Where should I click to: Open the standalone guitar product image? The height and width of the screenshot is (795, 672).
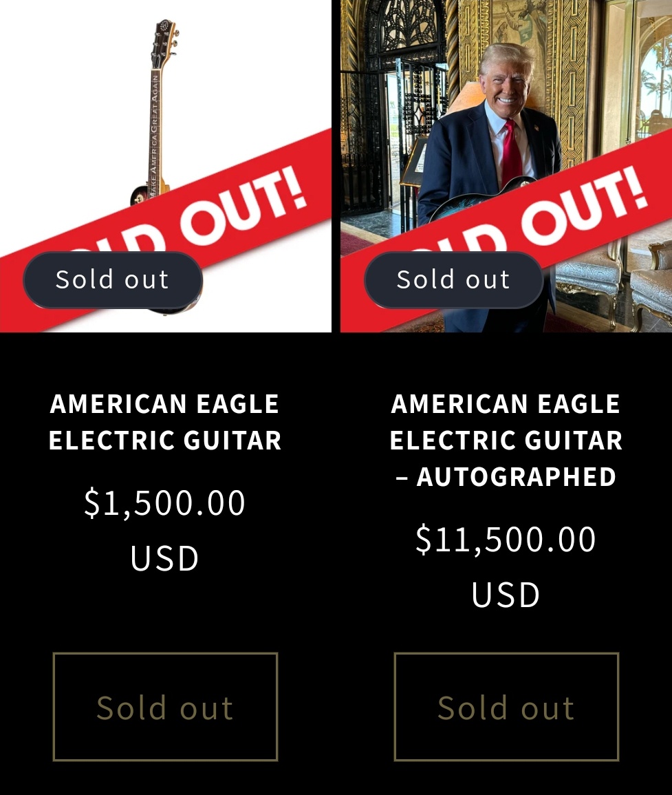(166, 166)
